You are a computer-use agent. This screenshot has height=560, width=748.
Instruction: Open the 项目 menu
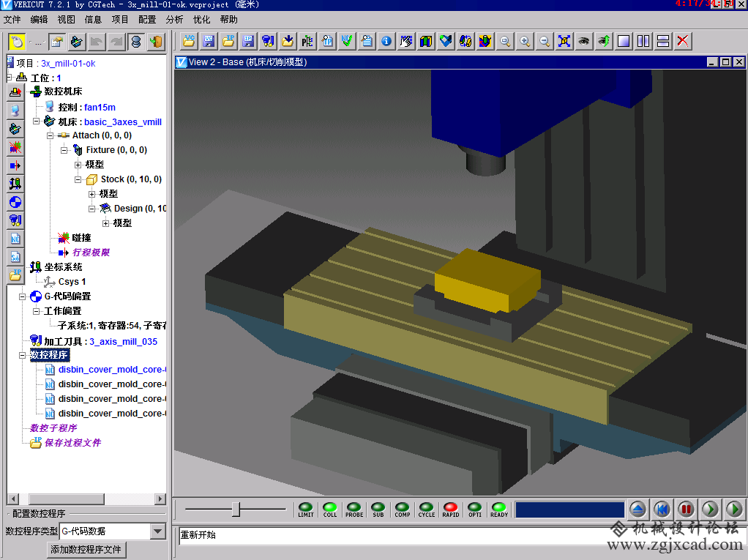120,20
